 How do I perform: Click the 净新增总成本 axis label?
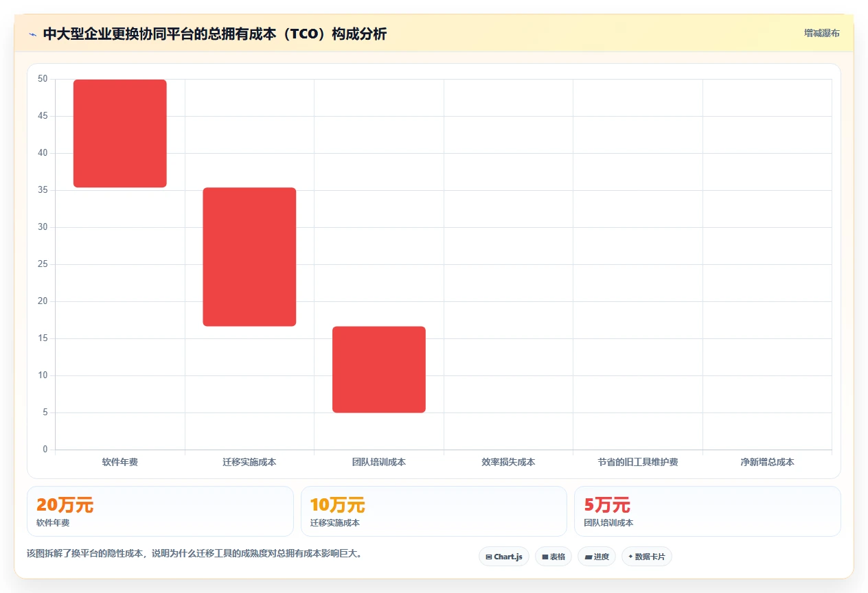pos(767,463)
